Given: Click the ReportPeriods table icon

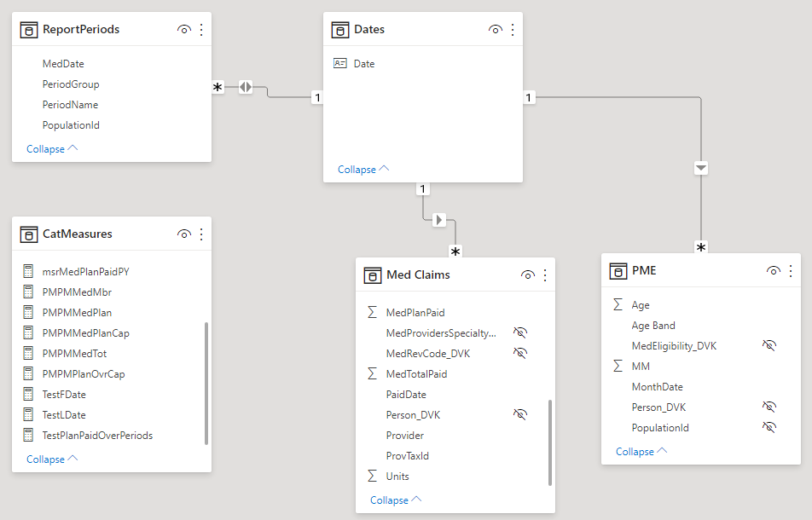Looking at the screenshot, I should 28,30.
